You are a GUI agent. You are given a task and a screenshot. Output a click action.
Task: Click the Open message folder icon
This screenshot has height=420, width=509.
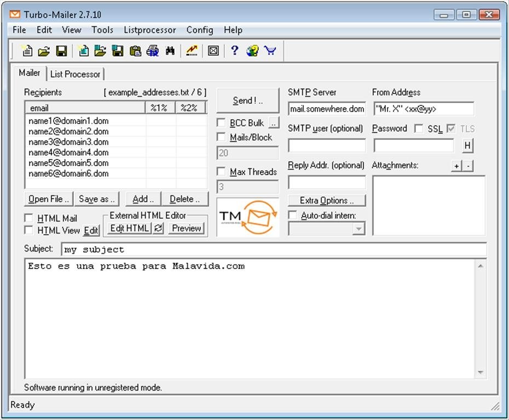point(44,51)
